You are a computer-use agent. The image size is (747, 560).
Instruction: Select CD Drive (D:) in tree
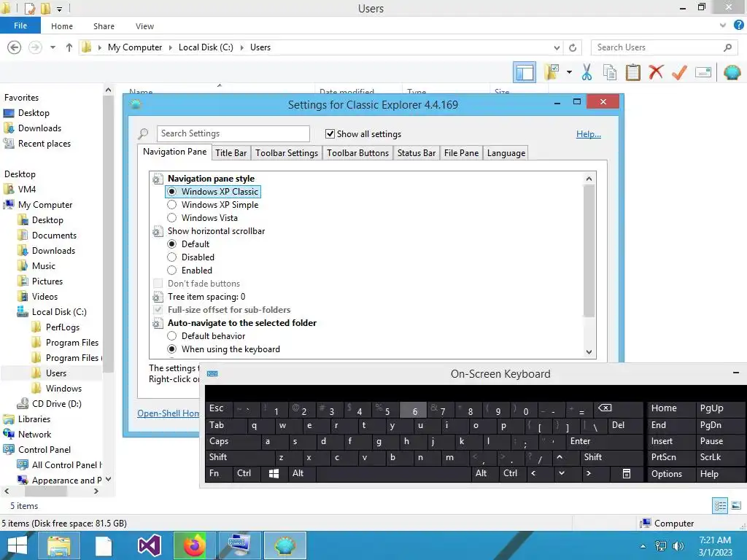click(56, 404)
